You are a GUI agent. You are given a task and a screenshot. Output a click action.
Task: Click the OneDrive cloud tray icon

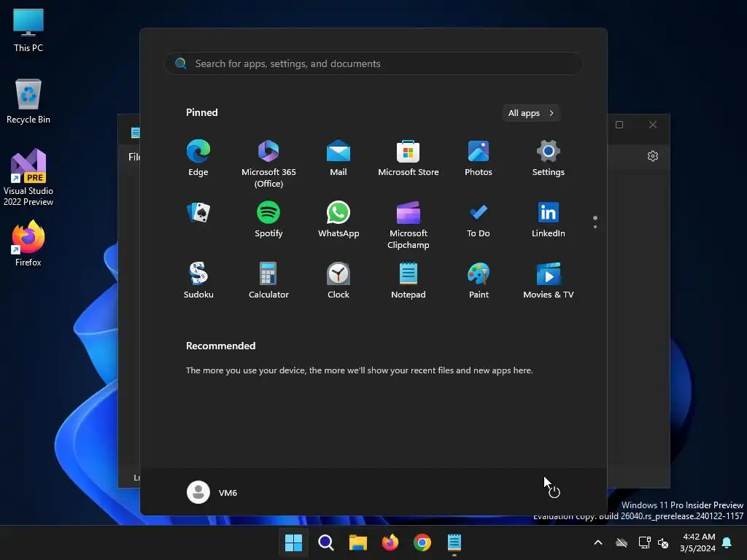[x=622, y=542]
